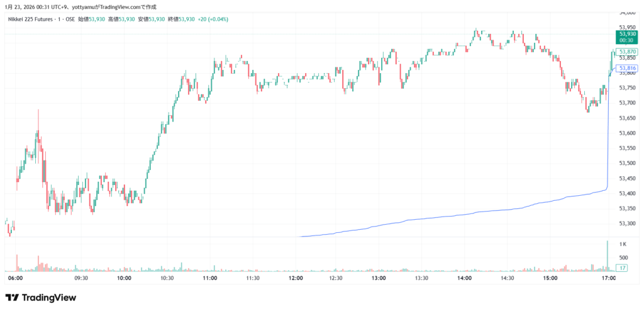Click the 終値 closing price value in header
The image size is (644, 311).
tap(187, 19)
